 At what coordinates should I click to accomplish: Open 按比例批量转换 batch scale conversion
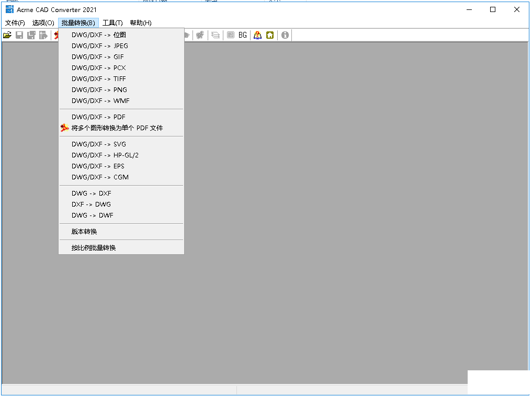(x=121, y=248)
